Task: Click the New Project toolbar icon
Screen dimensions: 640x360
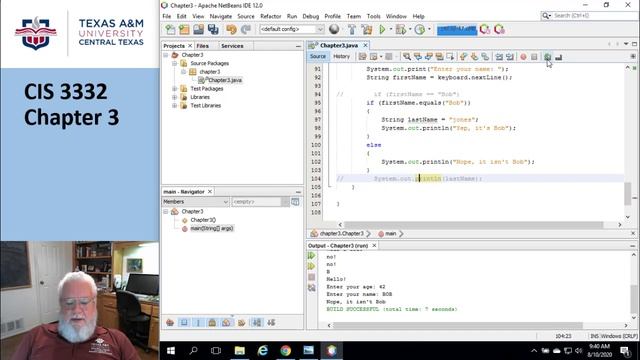Action: (x=184, y=29)
